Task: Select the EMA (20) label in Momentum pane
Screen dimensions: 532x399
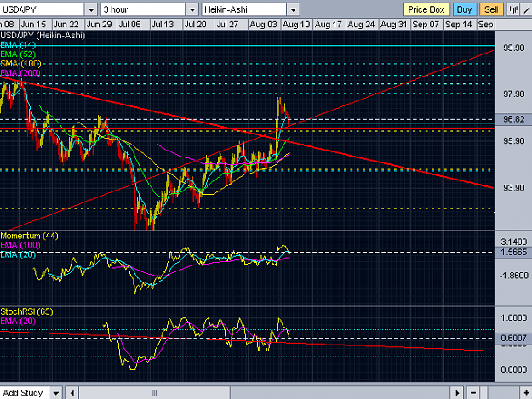Action: 18,254
